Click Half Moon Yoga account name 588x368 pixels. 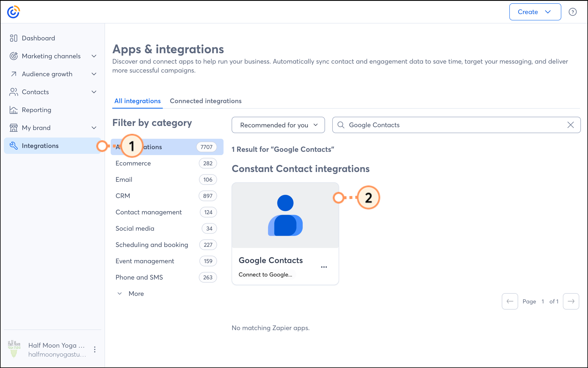pos(56,345)
